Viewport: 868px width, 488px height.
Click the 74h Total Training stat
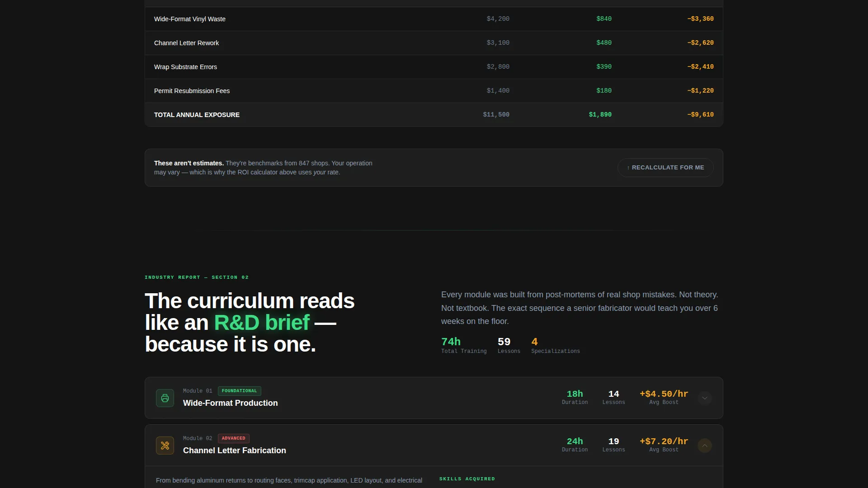(x=464, y=346)
